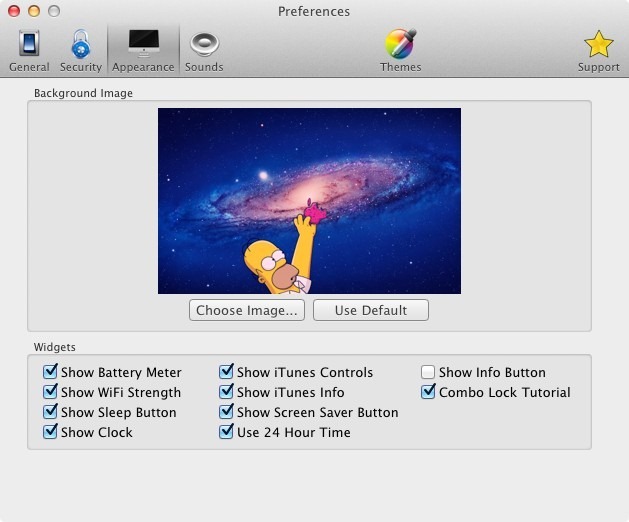Toggle Show WiFi Strength checkbox

[x=50, y=392]
